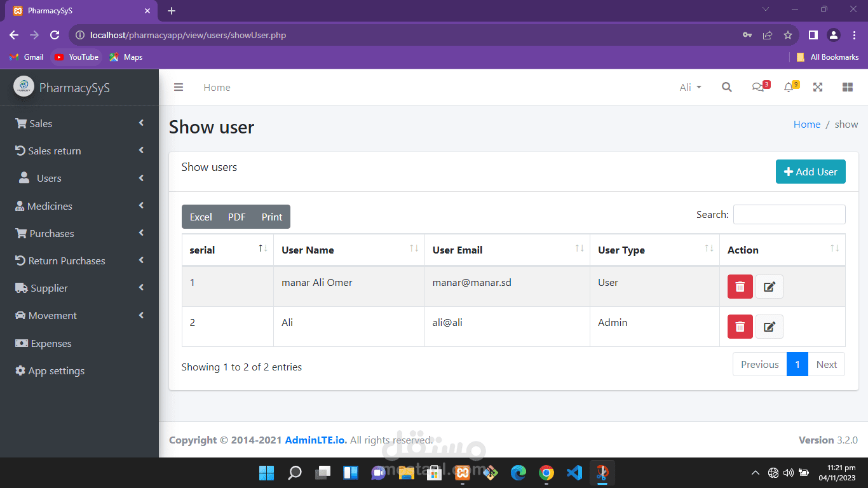
Task: Delete user manar Ali Omer
Action: 740,287
